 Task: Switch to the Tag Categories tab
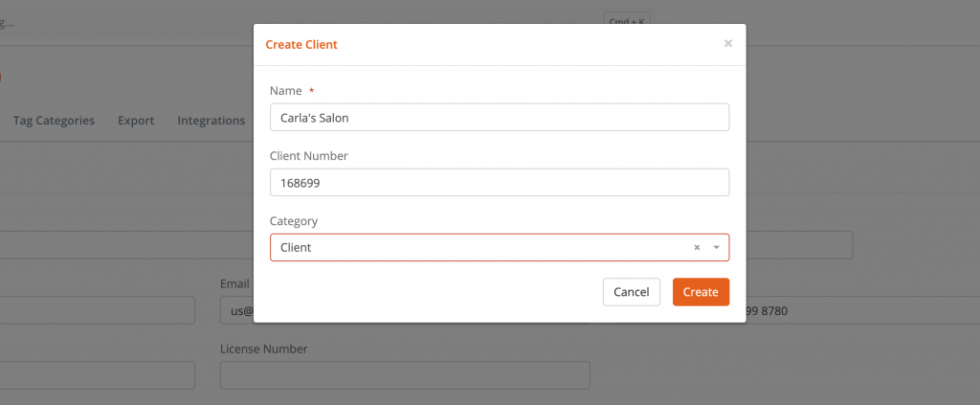(x=54, y=121)
